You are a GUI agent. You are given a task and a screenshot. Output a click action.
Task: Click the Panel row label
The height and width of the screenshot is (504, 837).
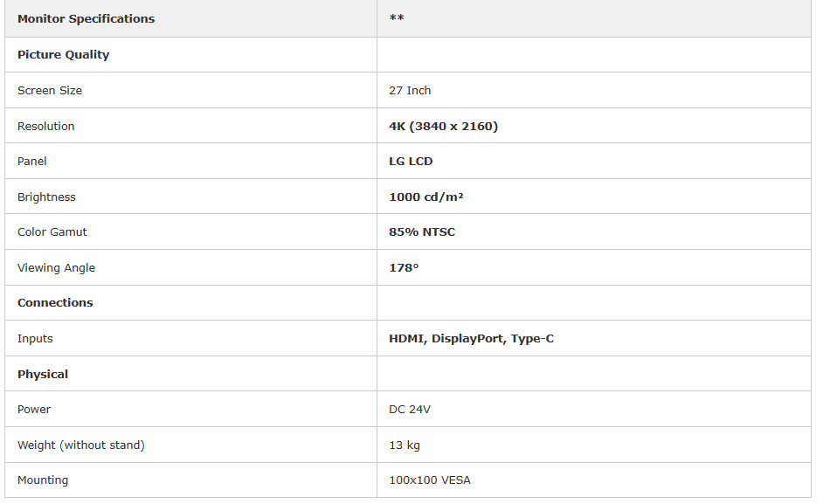click(32, 161)
